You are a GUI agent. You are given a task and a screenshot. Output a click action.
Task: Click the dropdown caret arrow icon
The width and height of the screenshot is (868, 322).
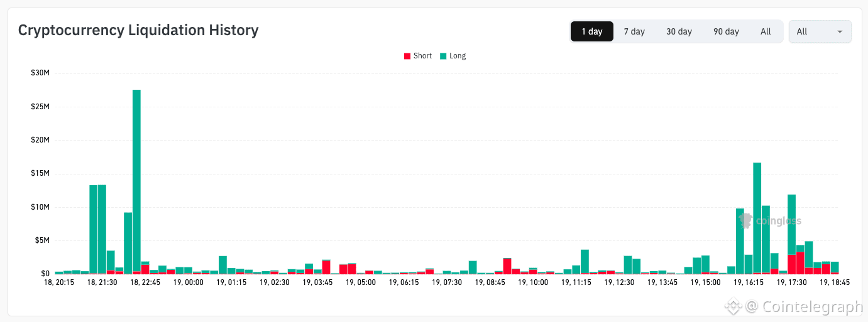tap(840, 31)
